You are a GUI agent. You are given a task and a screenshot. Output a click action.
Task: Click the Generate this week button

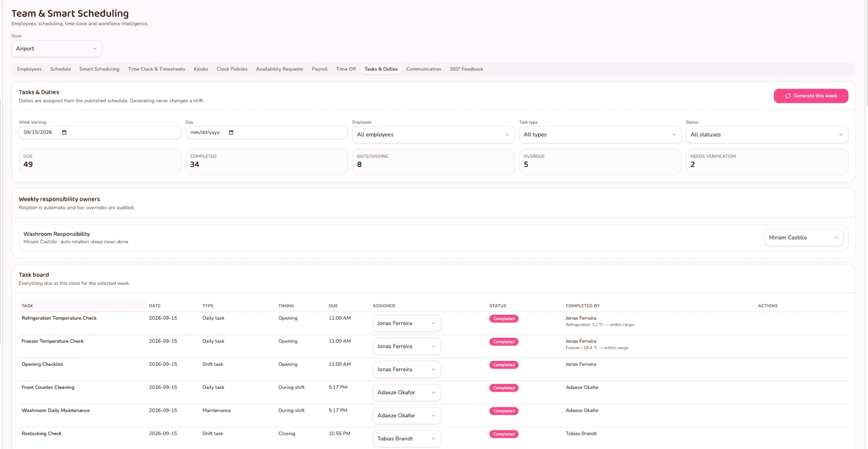tap(811, 96)
